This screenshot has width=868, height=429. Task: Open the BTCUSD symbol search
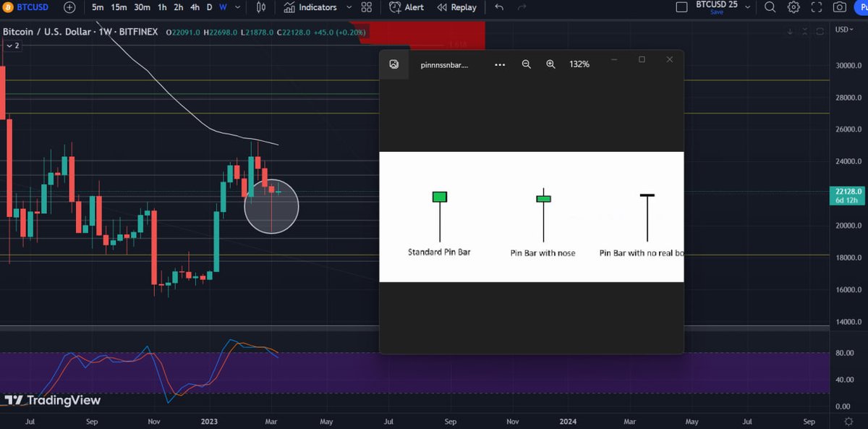(26, 7)
